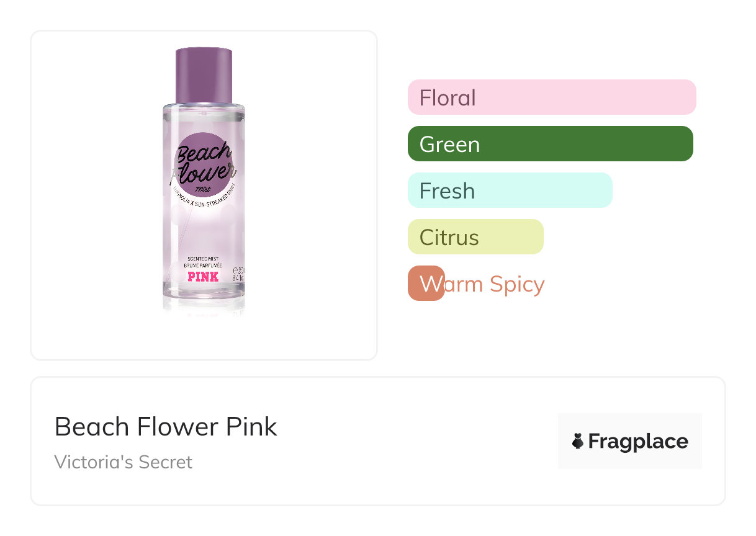Select the dark Green accord bar
The width and height of the screenshot is (756, 536).
(x=550, y=144)
